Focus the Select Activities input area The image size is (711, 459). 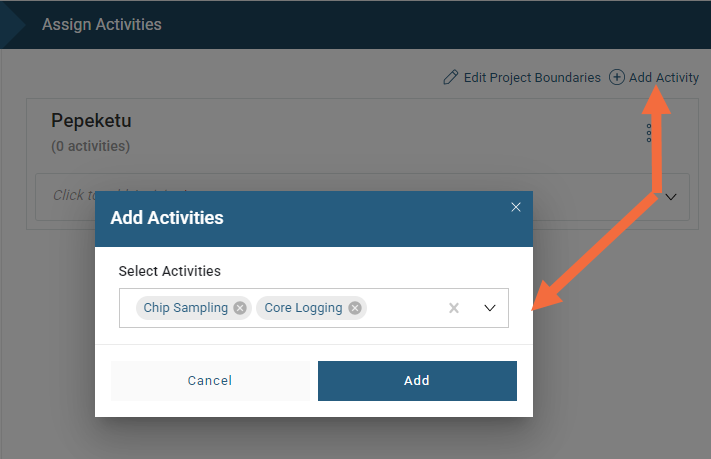click(314, 308)
